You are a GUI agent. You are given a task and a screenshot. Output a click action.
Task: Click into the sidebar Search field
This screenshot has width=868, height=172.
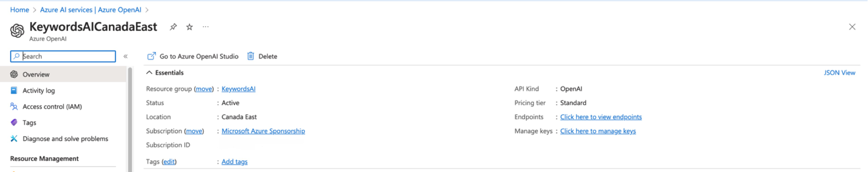tap(63, 56)
